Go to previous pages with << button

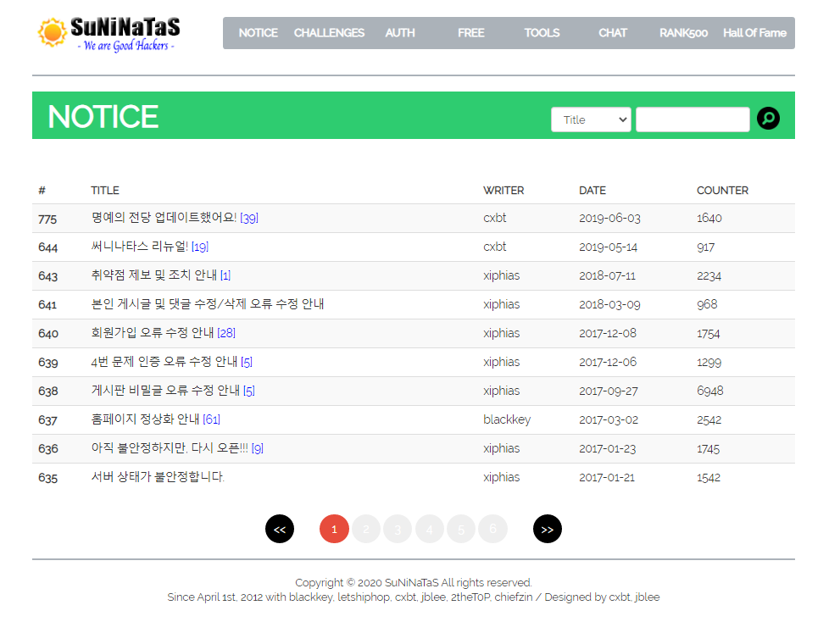(x=280, y=529)
